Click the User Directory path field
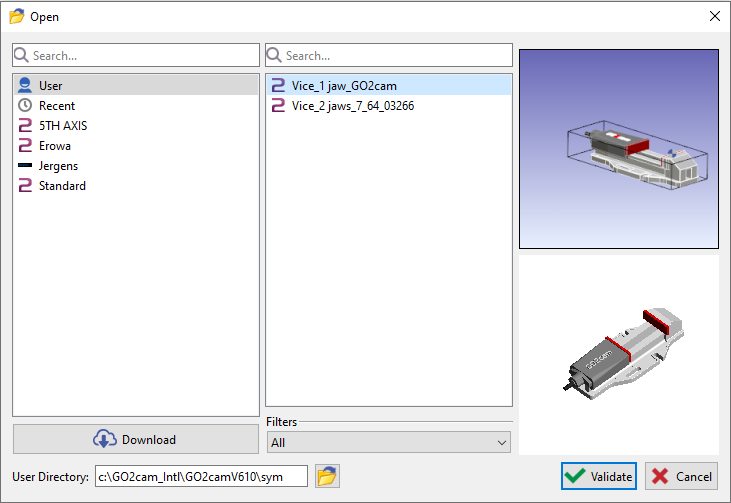The width and height of the screenshot is (731, 503). [201, 477]
